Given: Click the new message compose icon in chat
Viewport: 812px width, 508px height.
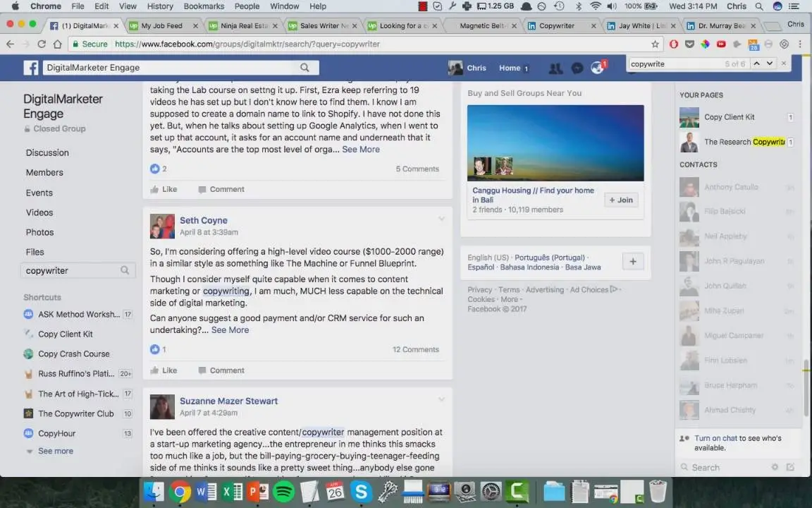Looking at the screenshot, I should [790, 467].
